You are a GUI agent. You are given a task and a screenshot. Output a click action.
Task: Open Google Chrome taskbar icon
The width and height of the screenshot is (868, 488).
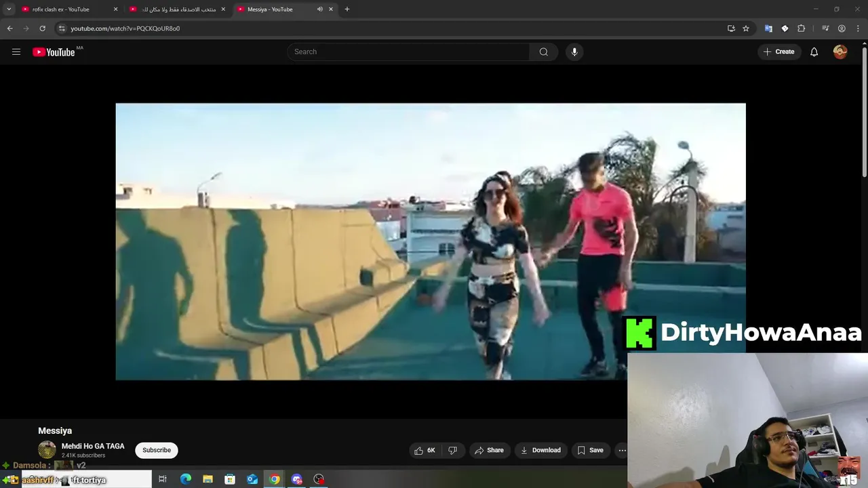point(274,479)
